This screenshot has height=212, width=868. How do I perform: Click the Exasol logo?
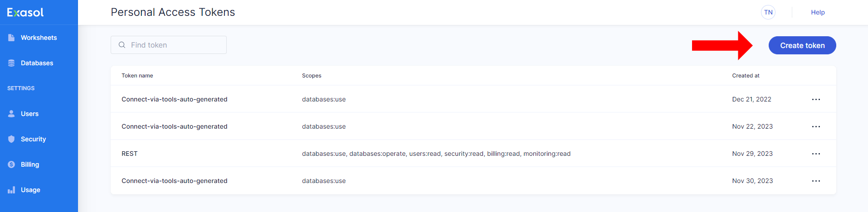[25, 12]
